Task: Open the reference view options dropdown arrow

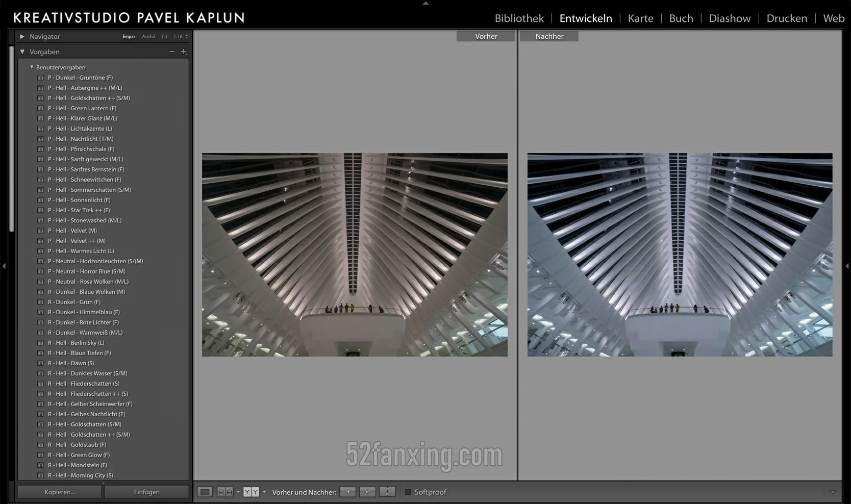Action: pyautogui.click(x=238, y=492)
